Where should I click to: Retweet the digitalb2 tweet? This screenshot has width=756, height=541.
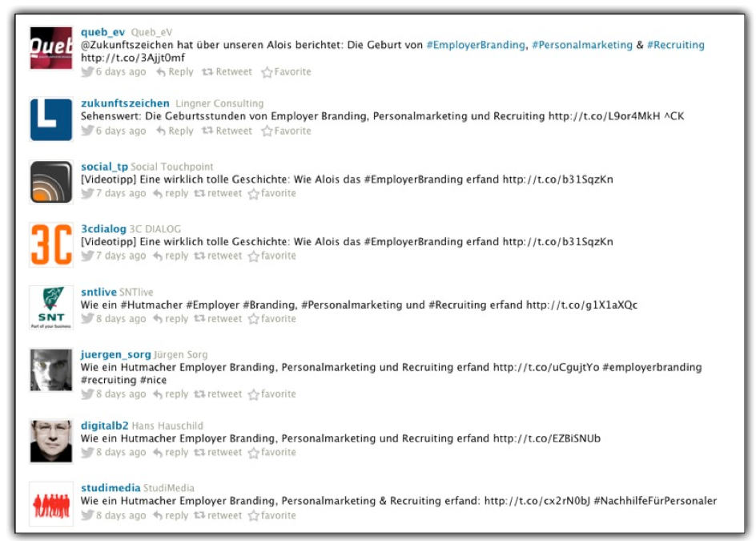pos(218,453)
